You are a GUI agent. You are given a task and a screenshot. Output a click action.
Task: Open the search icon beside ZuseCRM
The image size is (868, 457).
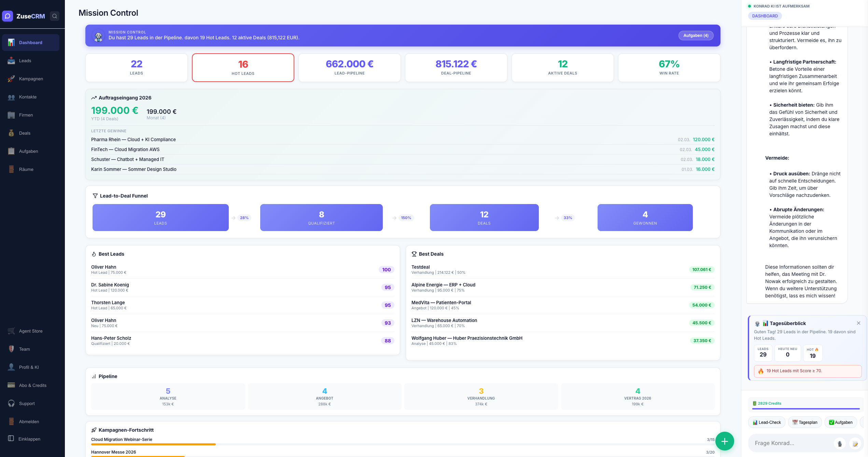(x=55, y=16)
